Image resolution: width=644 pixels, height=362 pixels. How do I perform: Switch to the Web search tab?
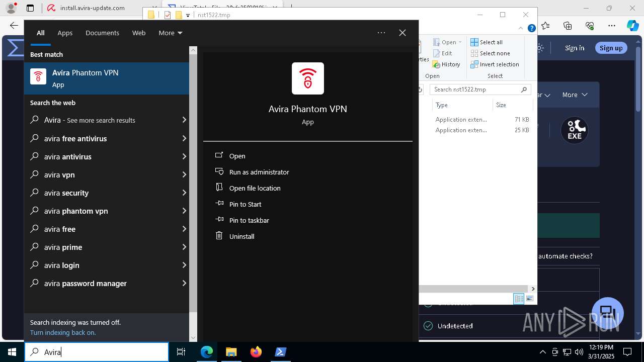(139, 33)
